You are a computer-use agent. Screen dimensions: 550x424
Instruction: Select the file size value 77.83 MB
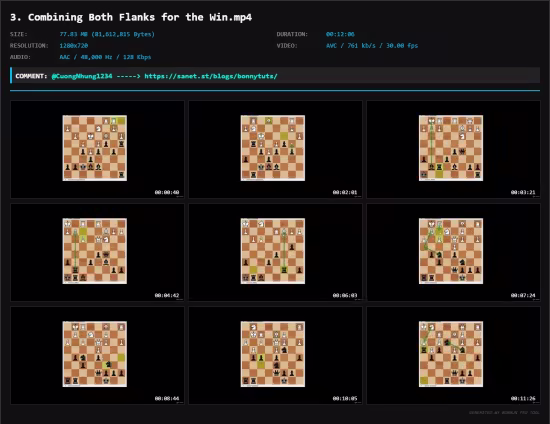(x=107, y=34)
